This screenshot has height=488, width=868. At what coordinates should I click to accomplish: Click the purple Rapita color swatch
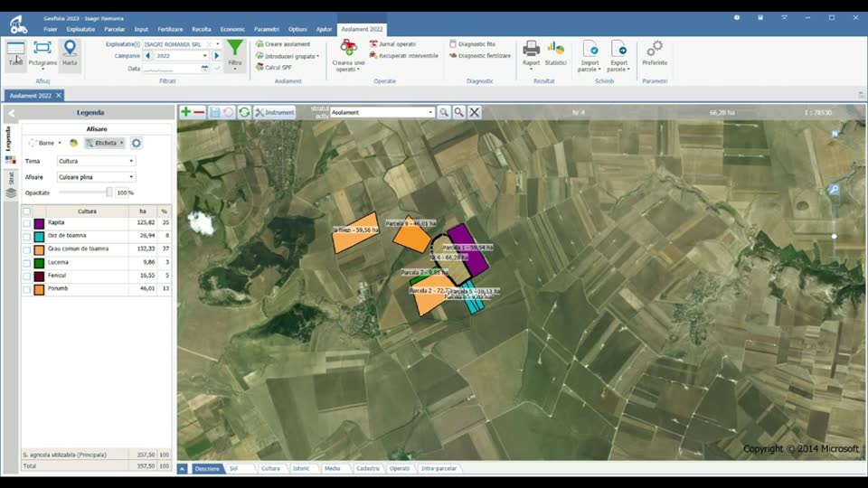point(39,223)
